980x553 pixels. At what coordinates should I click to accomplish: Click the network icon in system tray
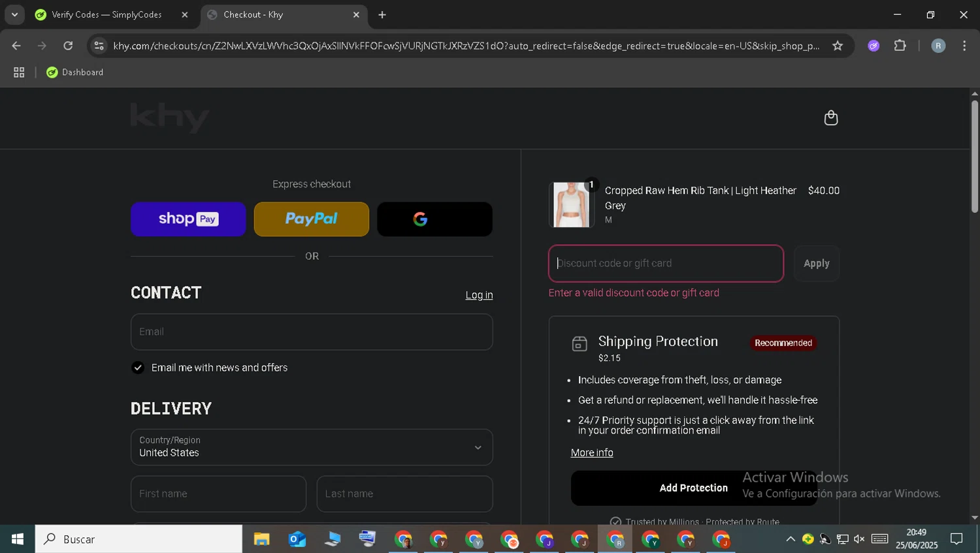click(x=842, y=539)
